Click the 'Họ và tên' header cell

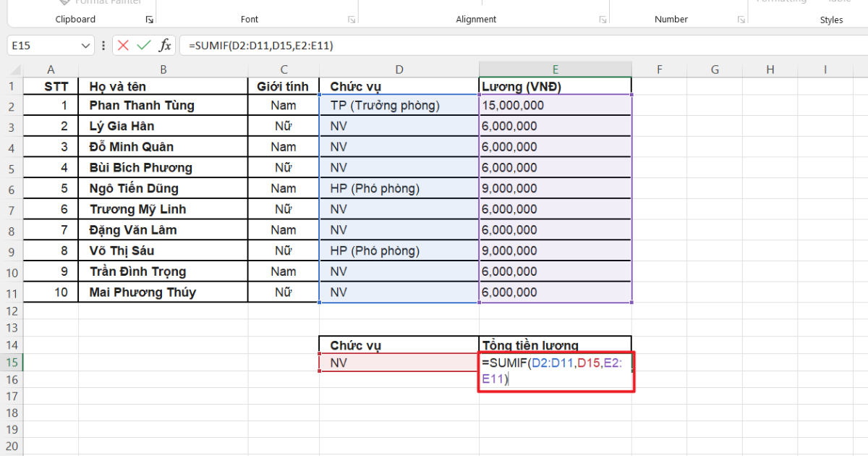click(x=163, y=87)
